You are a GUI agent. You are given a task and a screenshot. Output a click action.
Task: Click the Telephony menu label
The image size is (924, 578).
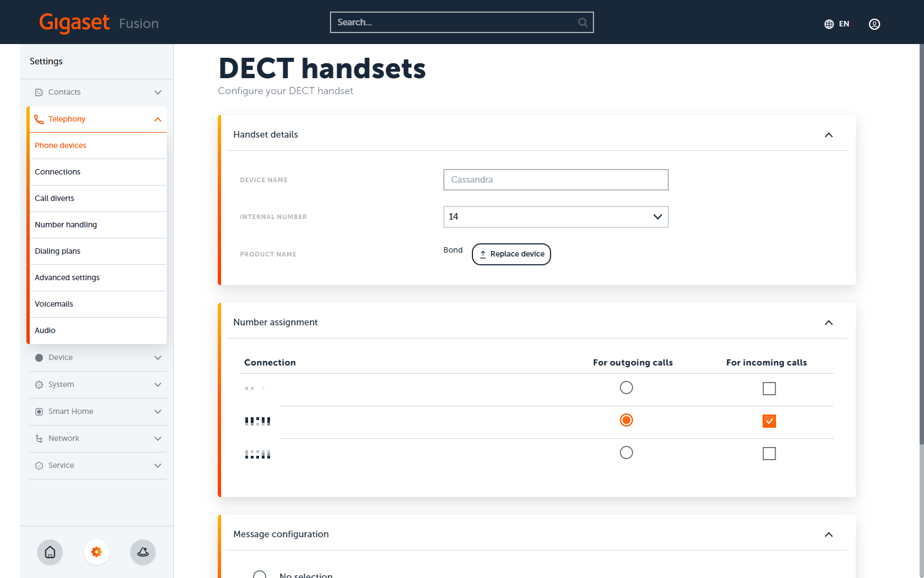[x=67, y=119]
